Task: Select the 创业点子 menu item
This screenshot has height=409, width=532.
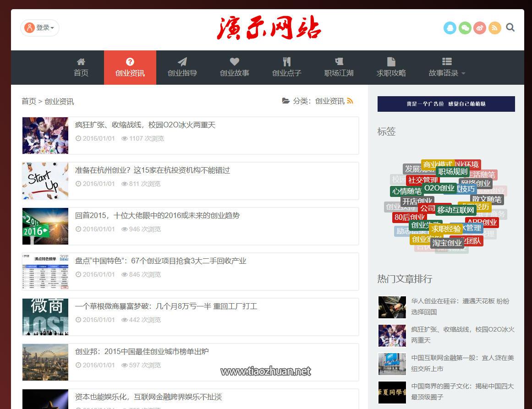Action: click(287, 67)
